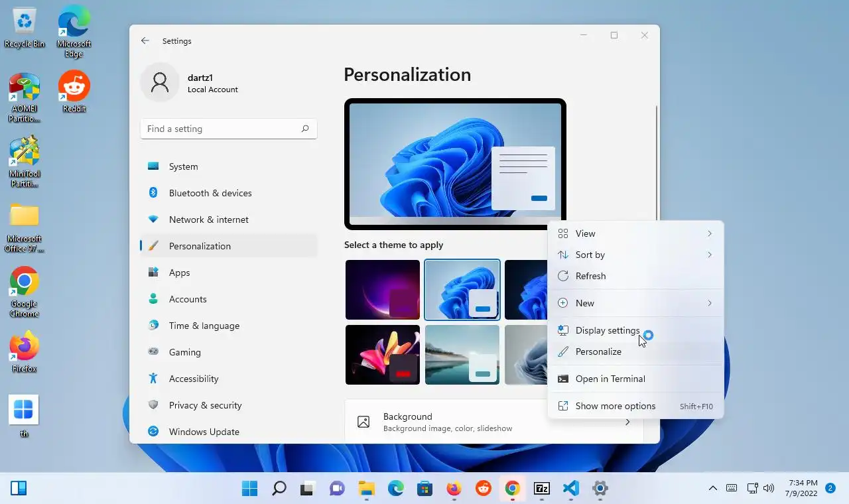Open Reddit from the taskbar
The height and width of the screenshot is (504, 849).
point(484,489)
